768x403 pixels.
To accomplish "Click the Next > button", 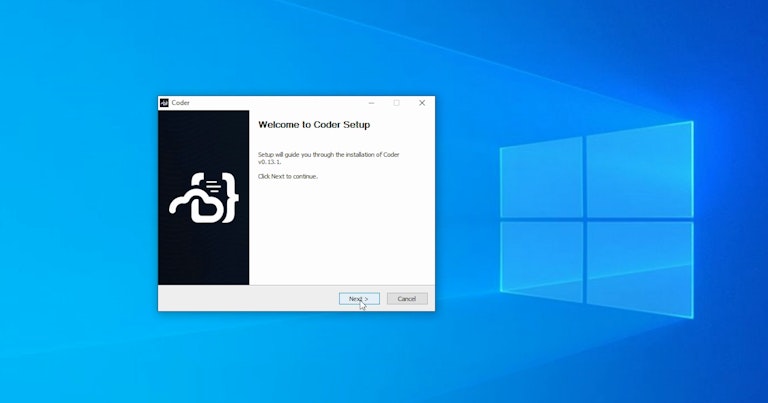I will [x=359, y=299].
